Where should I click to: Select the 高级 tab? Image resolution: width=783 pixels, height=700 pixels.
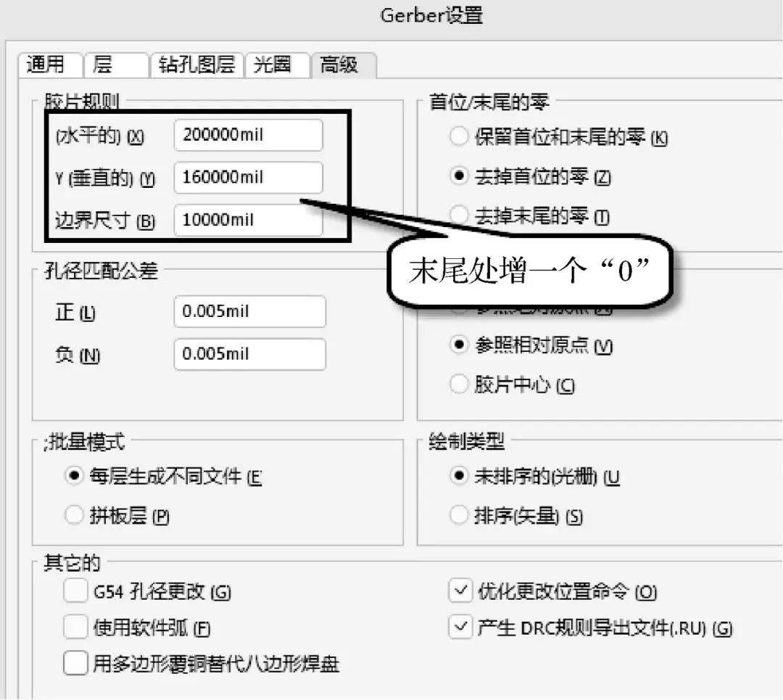[x=338, y=65]
